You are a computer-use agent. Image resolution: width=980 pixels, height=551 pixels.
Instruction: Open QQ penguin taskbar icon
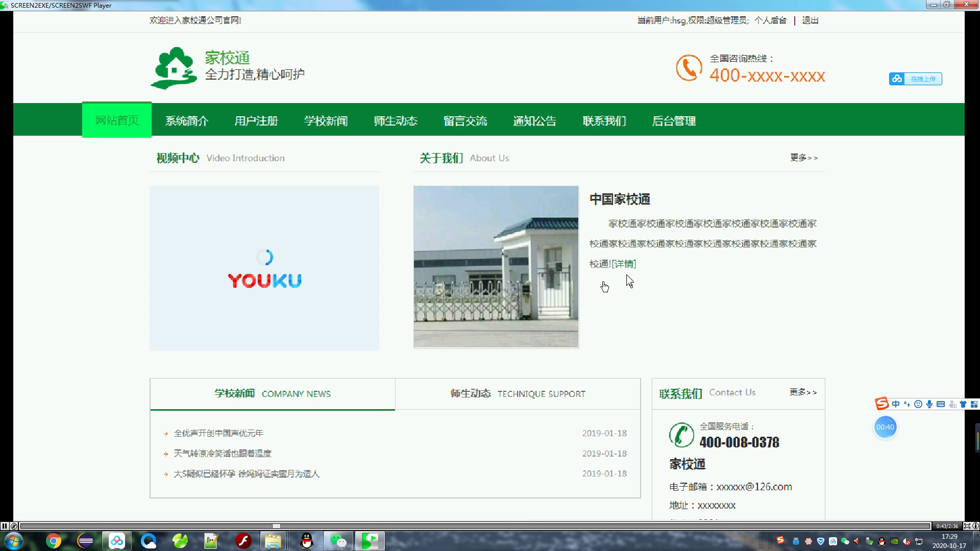307,541
